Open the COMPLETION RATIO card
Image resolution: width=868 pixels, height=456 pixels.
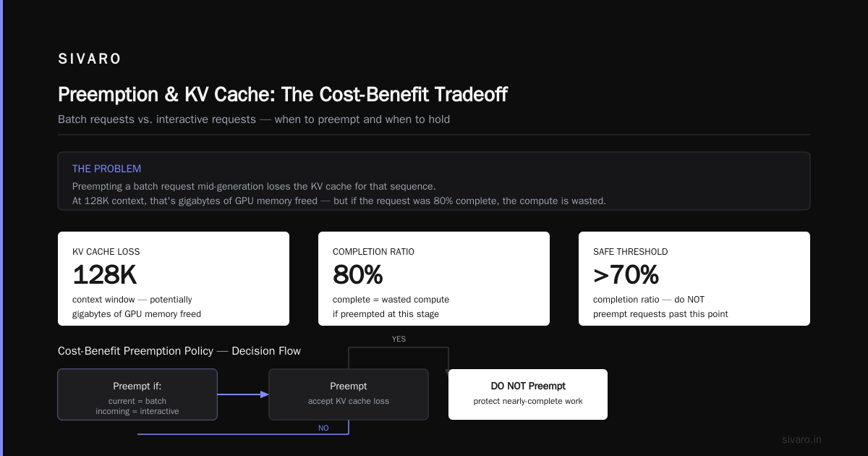[x=434, y=279]
